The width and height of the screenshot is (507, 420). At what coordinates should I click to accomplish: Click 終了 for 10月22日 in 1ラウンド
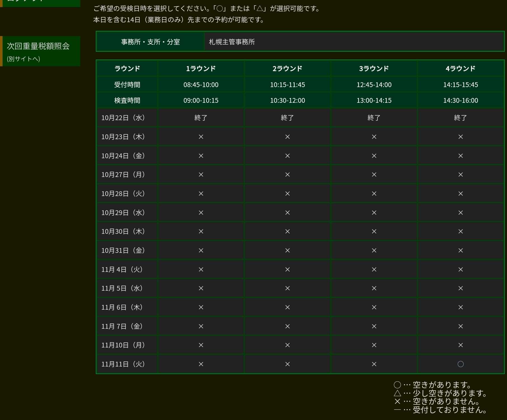click(x=201, y=118)
